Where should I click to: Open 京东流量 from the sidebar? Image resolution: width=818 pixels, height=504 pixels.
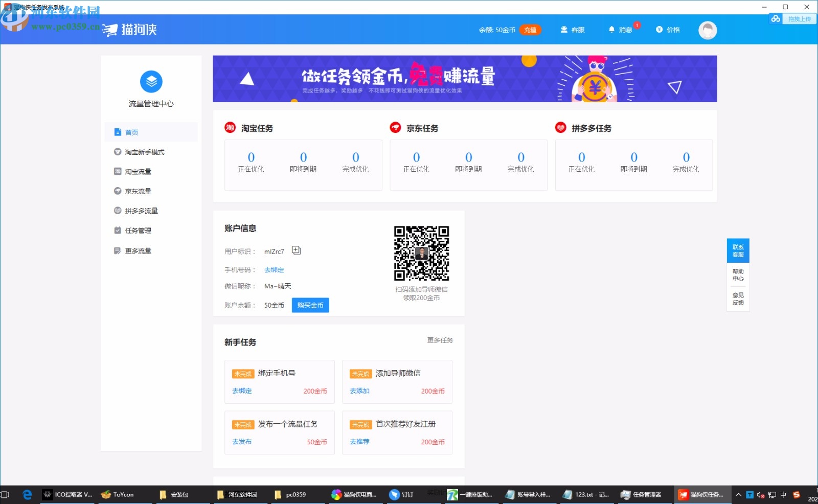point(138,191)
